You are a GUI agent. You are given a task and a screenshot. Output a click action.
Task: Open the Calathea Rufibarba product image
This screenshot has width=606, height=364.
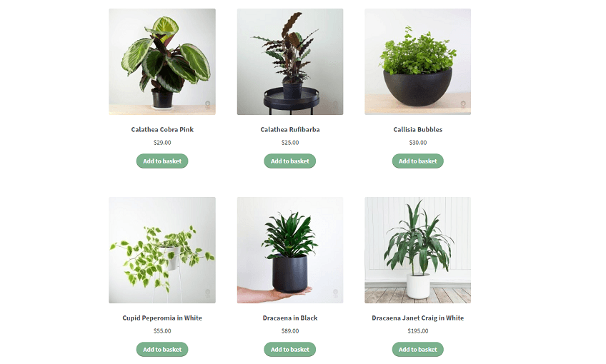[290, 62]
